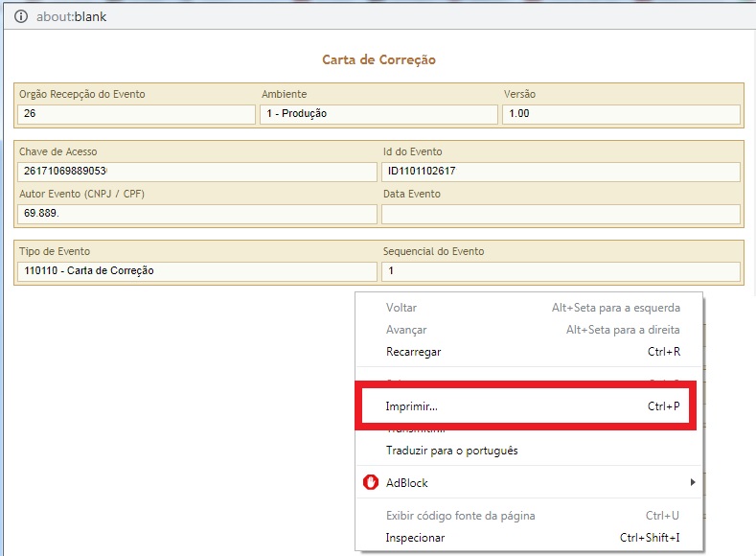Select Traduzir para o português
The width and height of the screenshot is (756, 556).
[451, 451]
